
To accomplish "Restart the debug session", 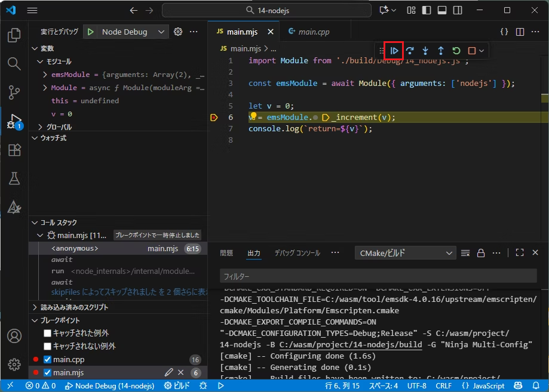I will pos(456,51).
